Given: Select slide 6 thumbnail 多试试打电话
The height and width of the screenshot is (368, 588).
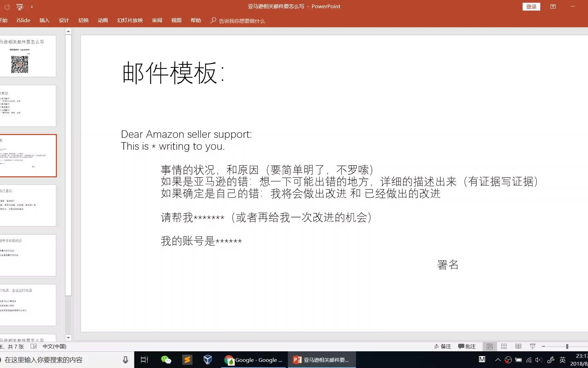Looking at the screenshot, I should coord(28,305).
